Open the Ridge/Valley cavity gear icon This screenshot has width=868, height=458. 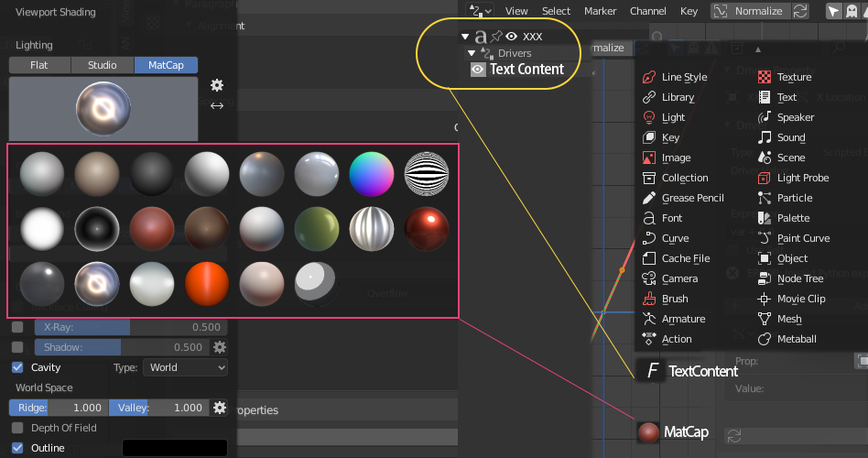click(x=220, y=408)
